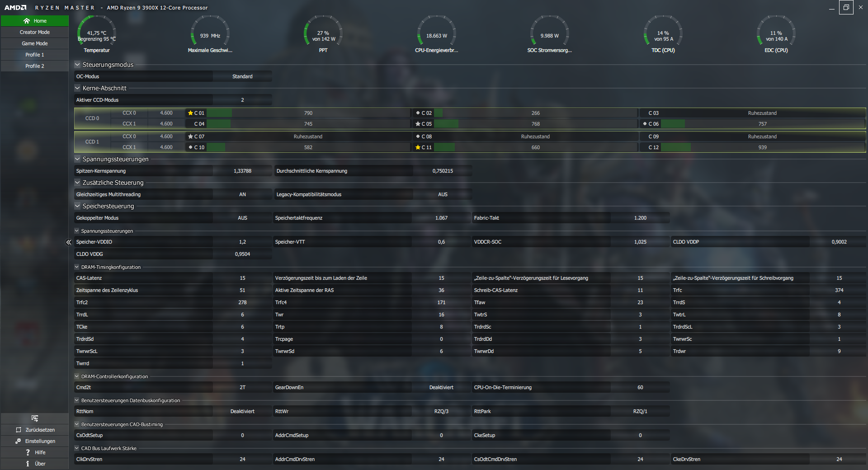
Task: Click the CCD 0 label
Action: click(x=92, y=118)
